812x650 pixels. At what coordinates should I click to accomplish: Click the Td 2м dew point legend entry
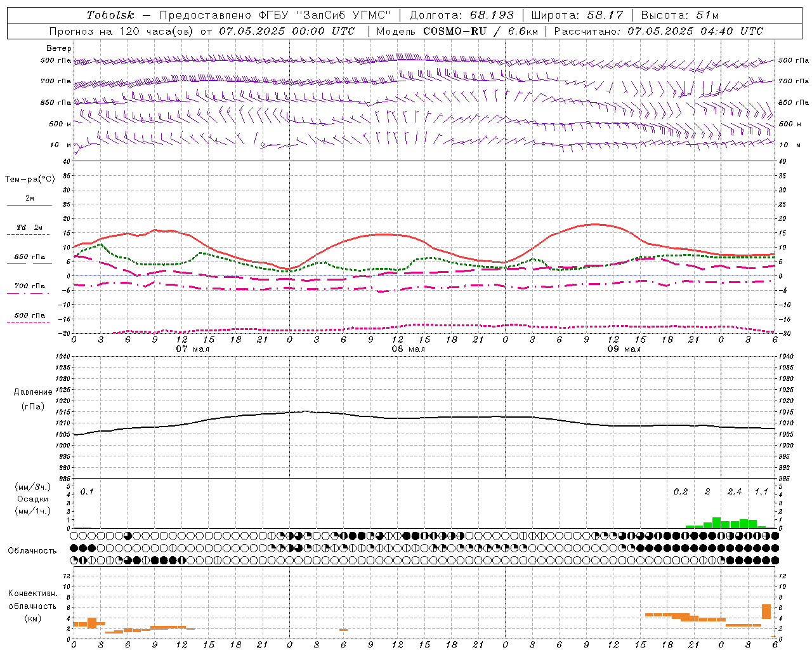tap(30, 227)
